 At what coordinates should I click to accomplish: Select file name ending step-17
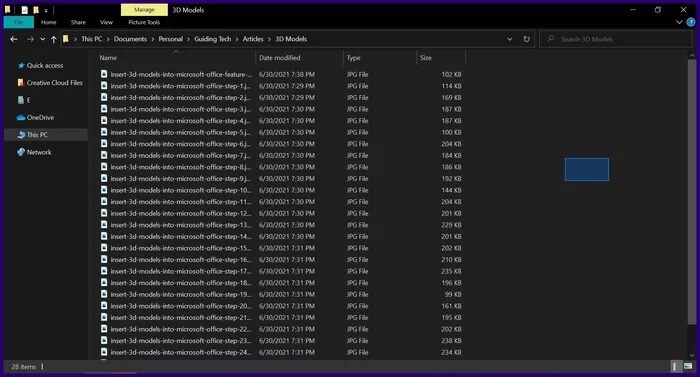181,271
